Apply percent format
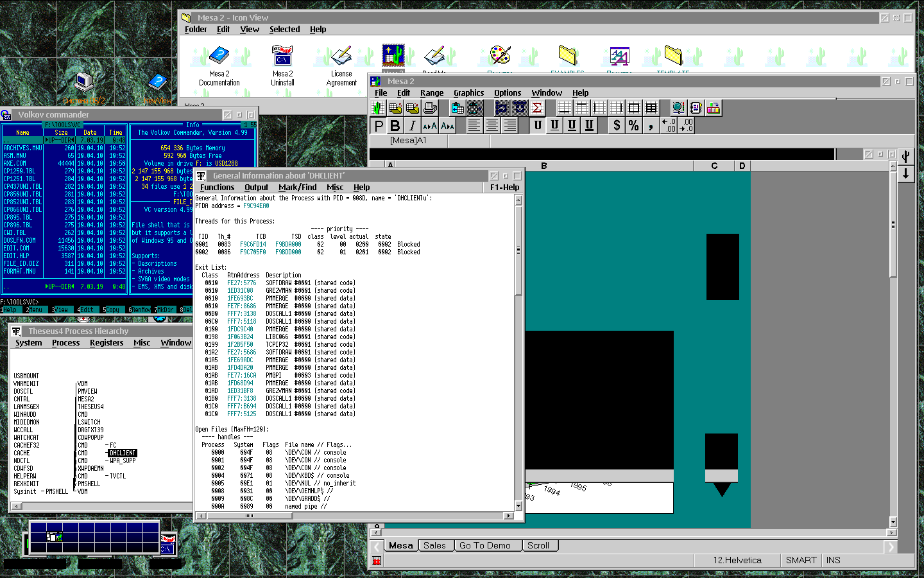The image size is (924, 578). click(x=634, y=126)
